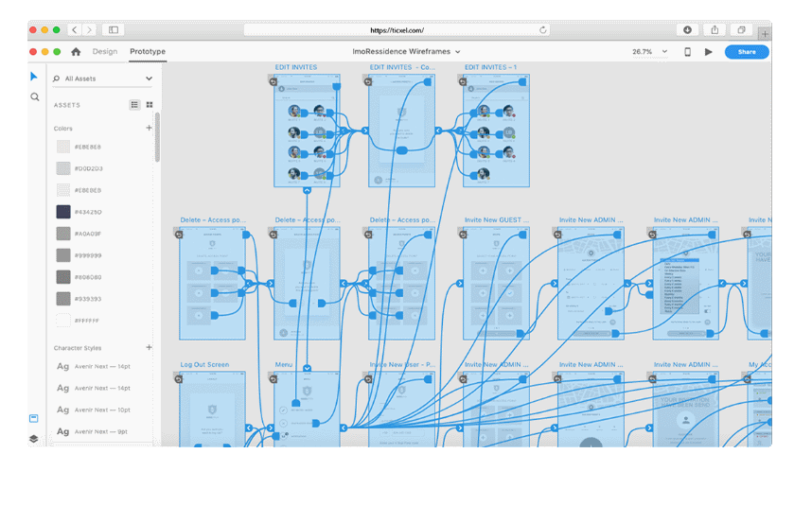Click the browser address bar
The height and width of the screenshot is (506, 812).
tap(397, 30)
